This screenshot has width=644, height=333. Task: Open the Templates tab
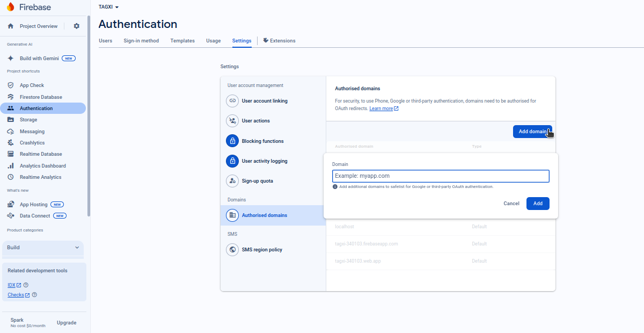tap(182, 40)
